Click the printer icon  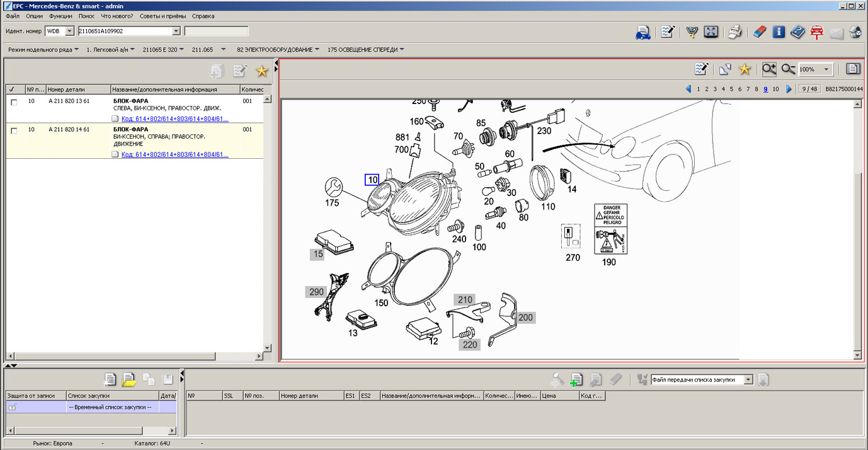pyautogui.click(x=735, y=32)
